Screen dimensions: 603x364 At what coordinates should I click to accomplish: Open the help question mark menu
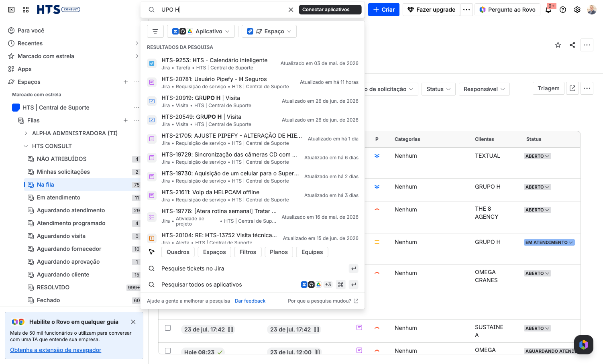pos(563,10)
